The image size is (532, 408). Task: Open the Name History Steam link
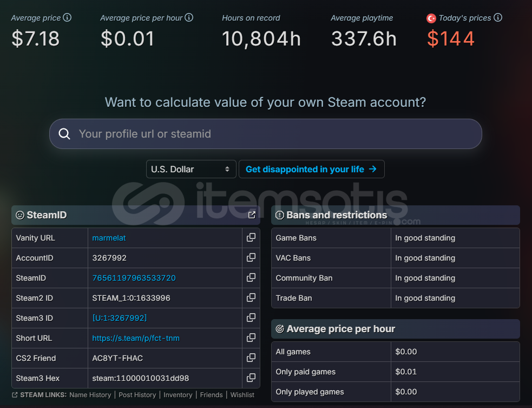click(90, 395)
